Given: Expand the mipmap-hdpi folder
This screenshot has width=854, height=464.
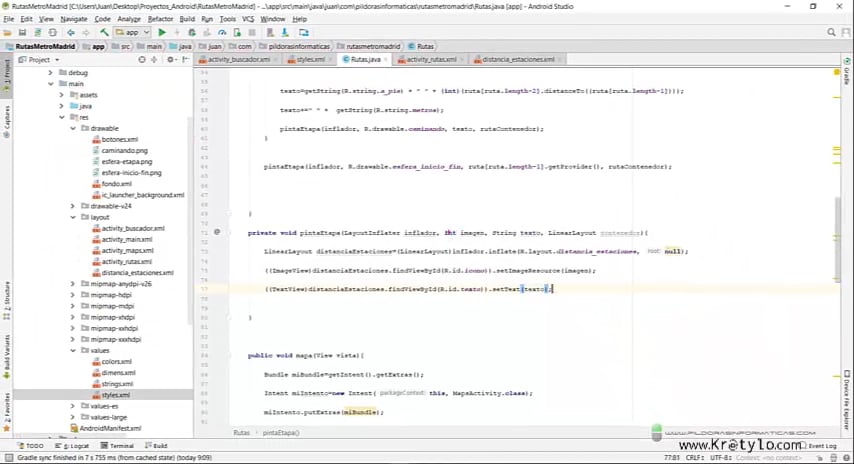Looking at the screenshot, I should (72, 295).
